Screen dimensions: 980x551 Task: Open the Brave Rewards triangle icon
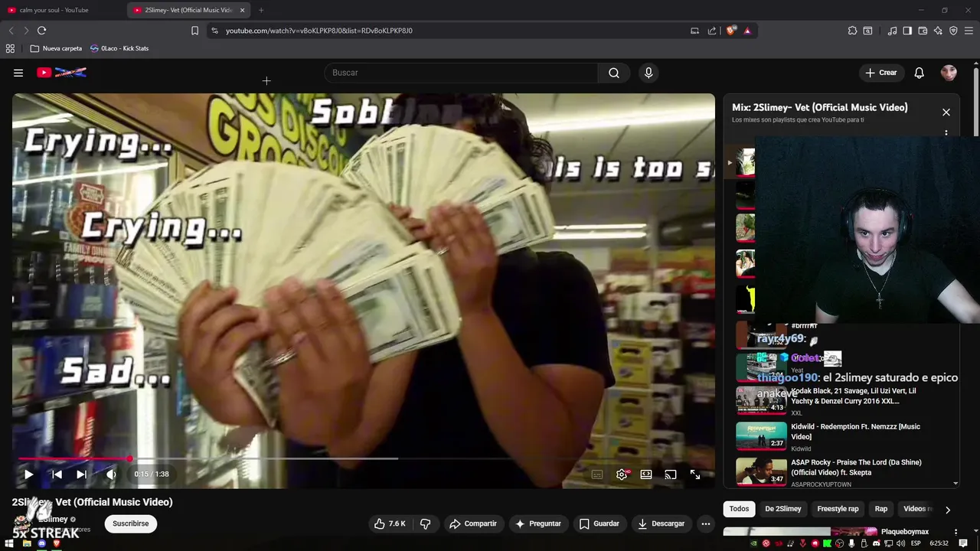747,31
